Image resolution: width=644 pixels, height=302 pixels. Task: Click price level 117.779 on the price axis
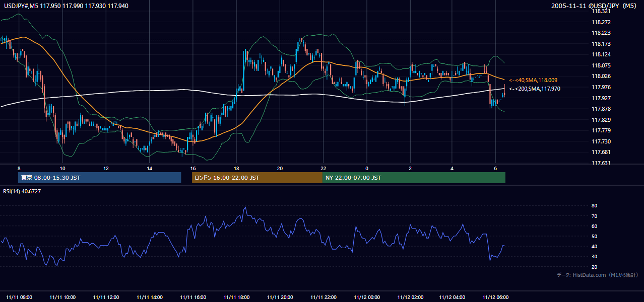(x=601, y=131)
